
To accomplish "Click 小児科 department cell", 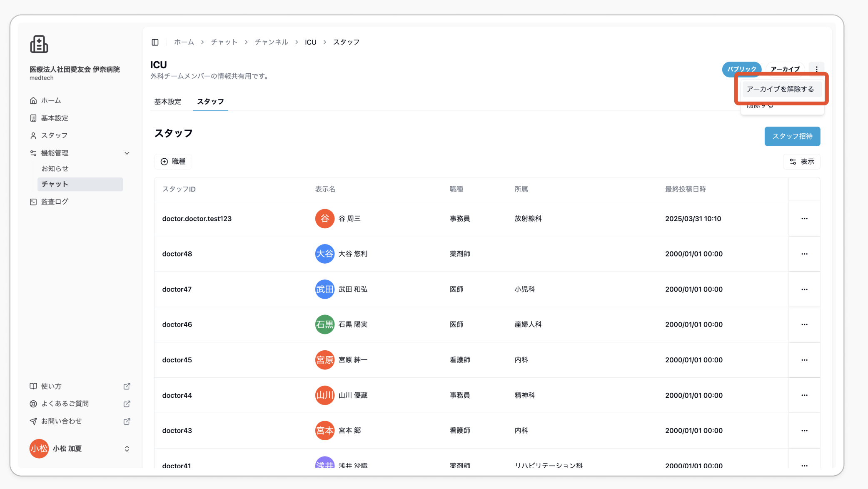I will 524,289.
